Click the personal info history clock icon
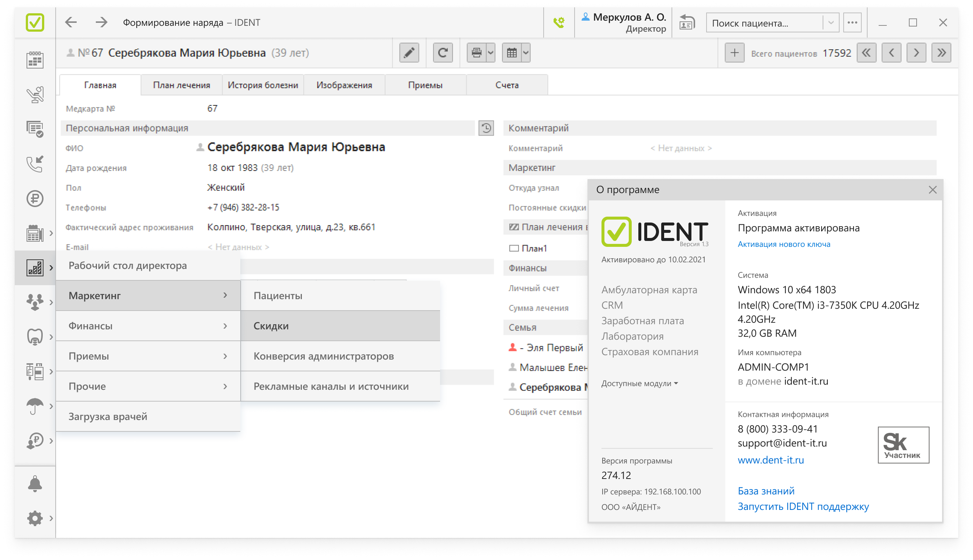Image resolution: width=973 pixels, height=560 pixels. 486,128
